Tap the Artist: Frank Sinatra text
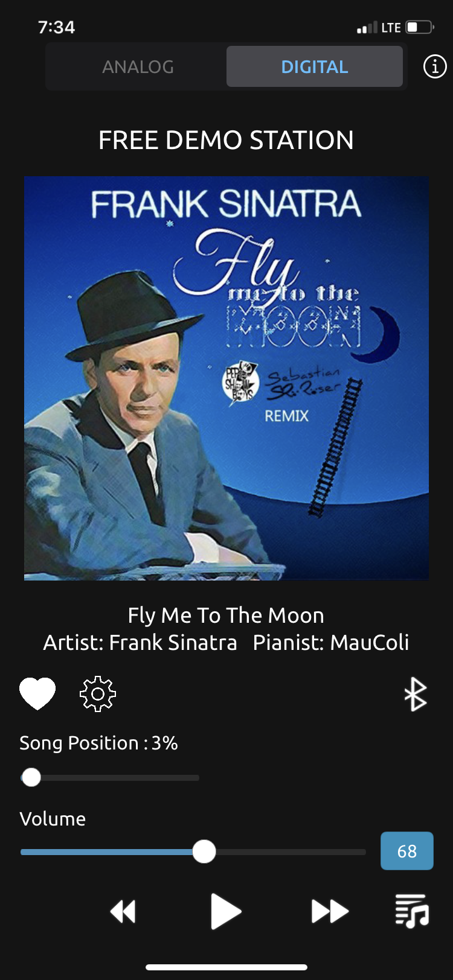The width and height of the screenshot is (453, 980). 140,643
